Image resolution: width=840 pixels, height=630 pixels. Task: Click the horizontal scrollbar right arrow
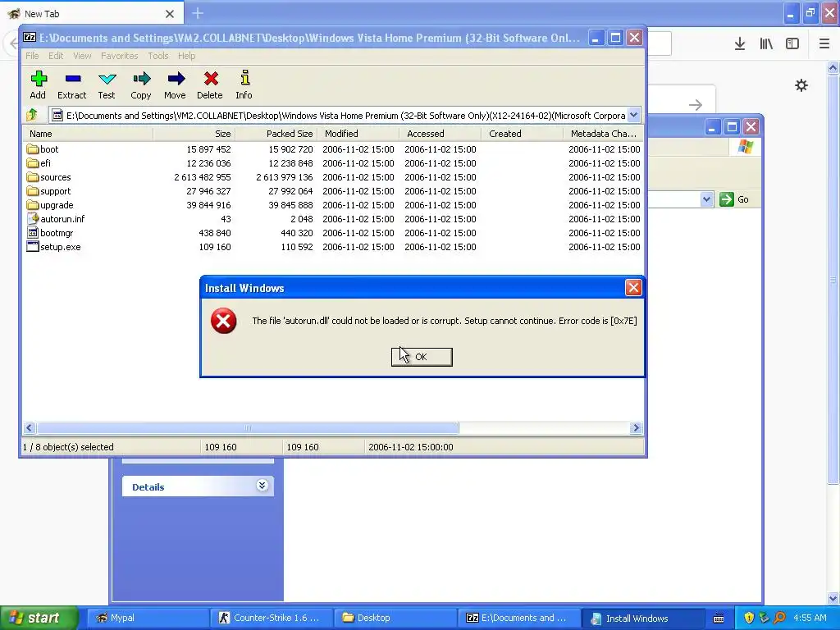pyautogui.click(x=636, y=427)
